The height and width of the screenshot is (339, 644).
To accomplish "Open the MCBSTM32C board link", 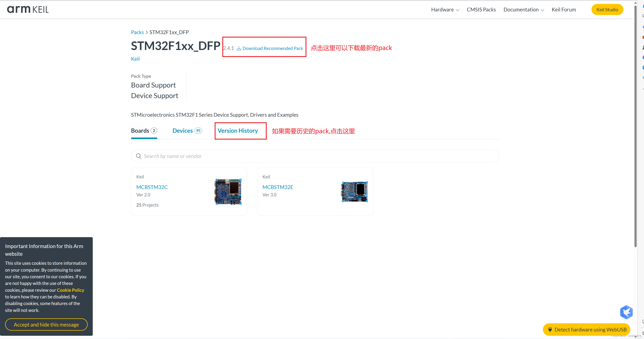I will [x=152, y=187].
